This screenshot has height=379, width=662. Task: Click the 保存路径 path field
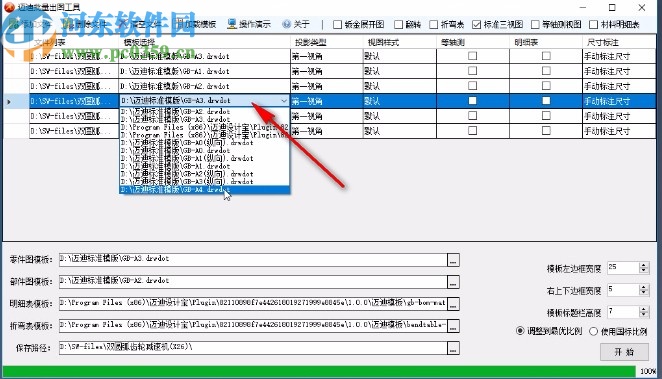tap(253, 348)
